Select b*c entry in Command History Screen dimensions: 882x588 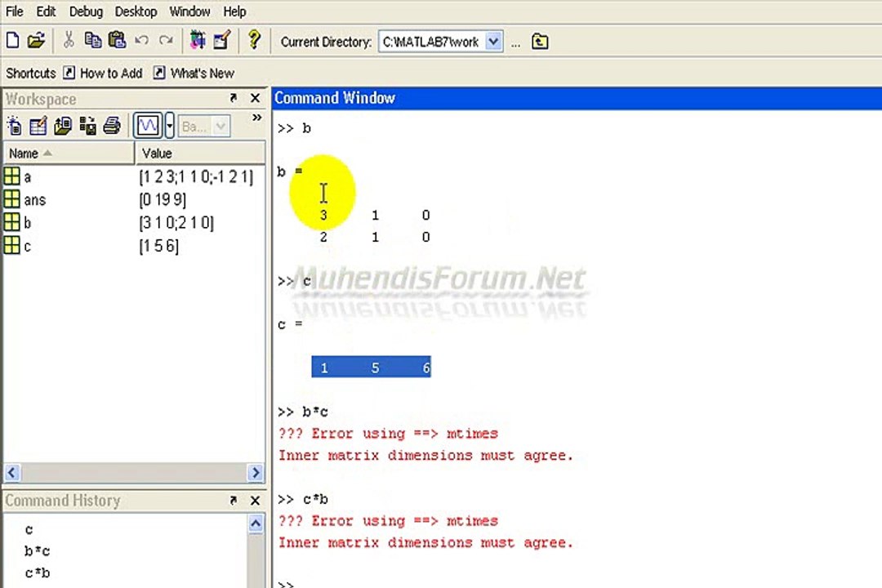37,551
